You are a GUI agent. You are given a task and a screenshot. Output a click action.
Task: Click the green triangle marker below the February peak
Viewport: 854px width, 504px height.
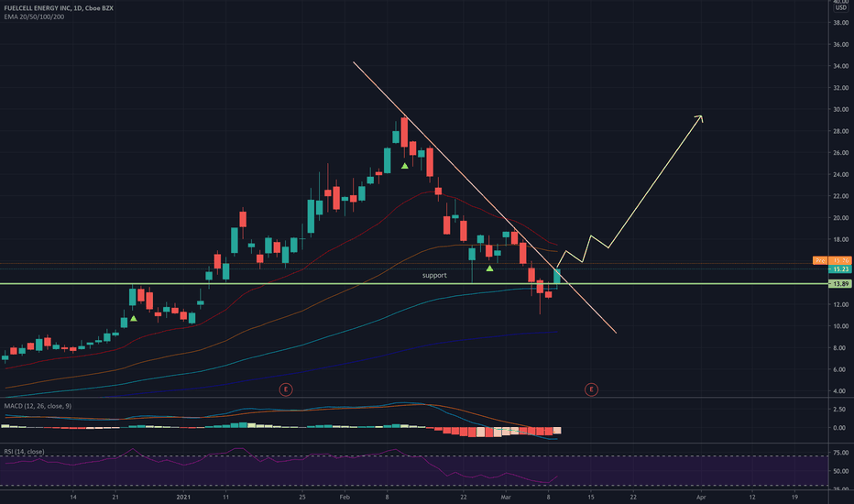[405, 166]
